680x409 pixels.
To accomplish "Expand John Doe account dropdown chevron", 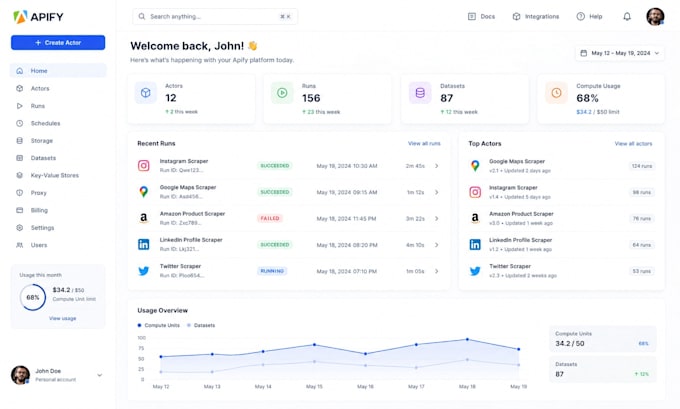I will [100, 375].
